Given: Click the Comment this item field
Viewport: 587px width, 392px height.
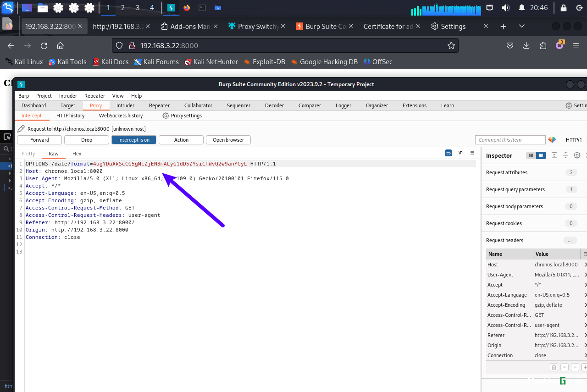Looking at the screenshot, I should click(x=510, y=140).
